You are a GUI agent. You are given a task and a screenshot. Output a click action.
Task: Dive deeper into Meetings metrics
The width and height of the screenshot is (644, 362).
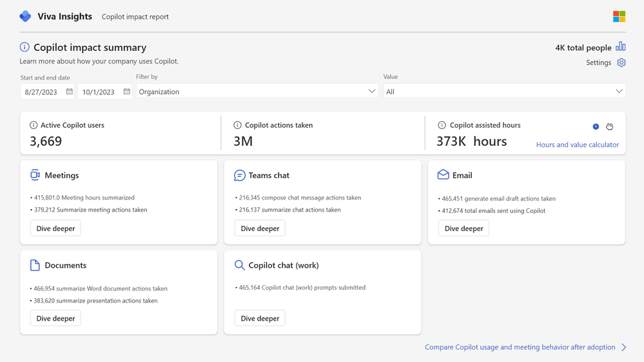[55, 228]
